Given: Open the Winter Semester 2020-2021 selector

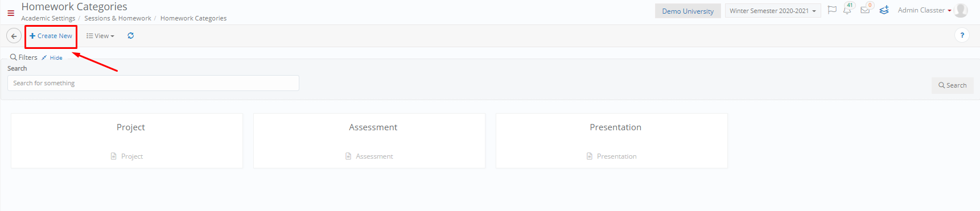Looking at the screenshot, I should coord(773,11).
